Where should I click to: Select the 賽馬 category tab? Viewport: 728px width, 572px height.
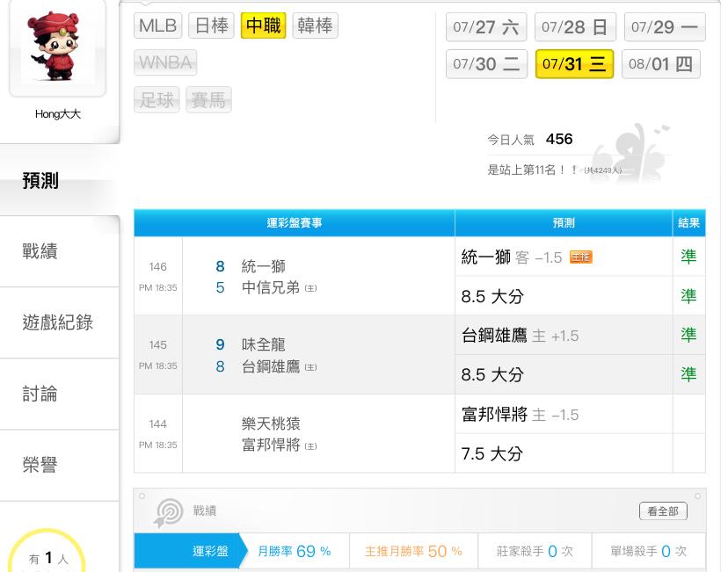point(208,99)
